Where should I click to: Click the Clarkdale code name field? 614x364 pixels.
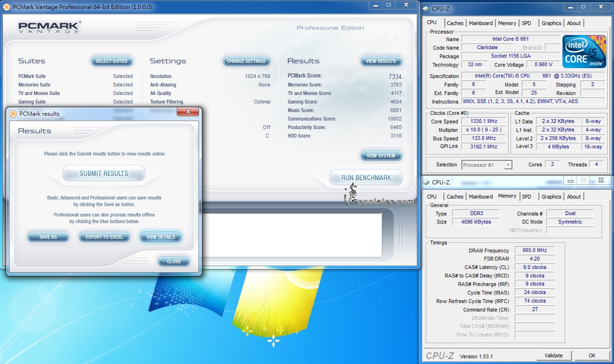pos(487,47)
